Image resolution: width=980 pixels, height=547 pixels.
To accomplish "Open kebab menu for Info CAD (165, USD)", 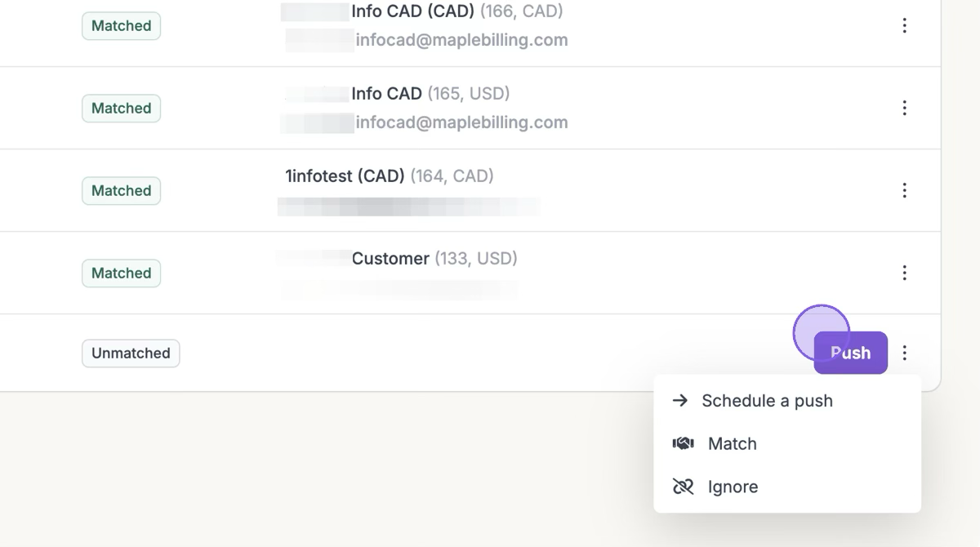I will tap(904, 109).
